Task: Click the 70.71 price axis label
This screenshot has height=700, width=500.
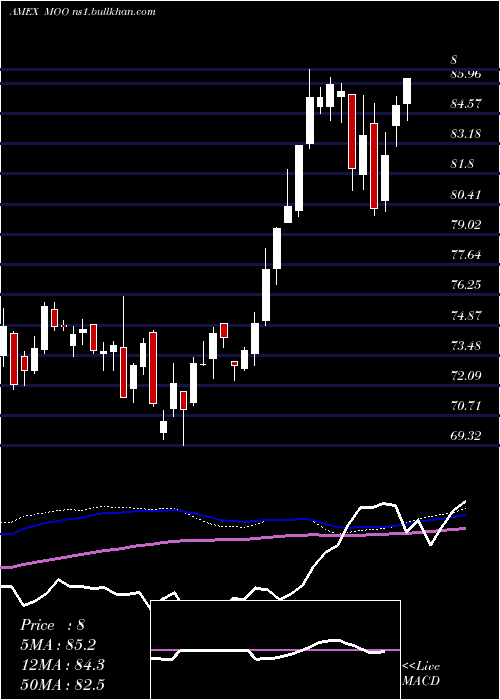Action: 466,406
